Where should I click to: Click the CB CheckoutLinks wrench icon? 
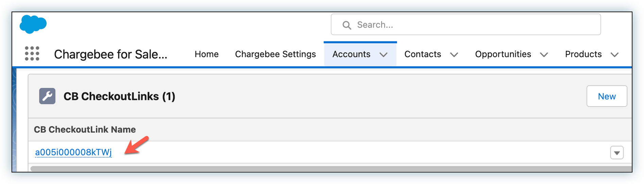[47, 96]
